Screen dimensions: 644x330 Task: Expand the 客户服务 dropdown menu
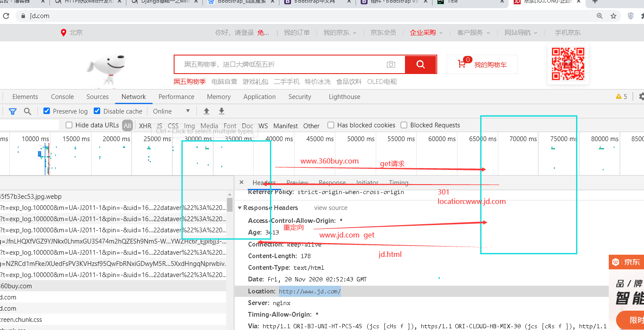click(x=473, y=33)
